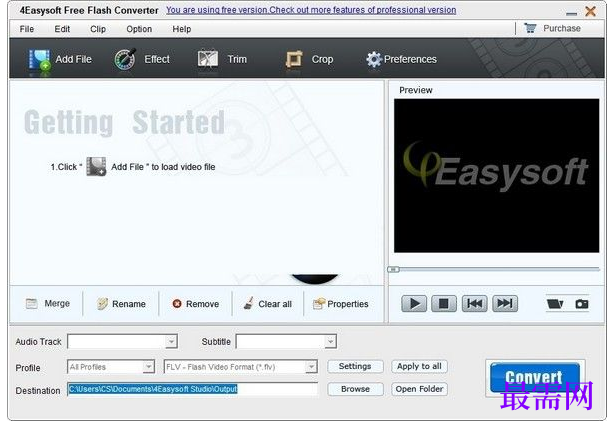Click the Add File icon in Getting Started
This screenshot has height=427, width=612.
click(x=96, y=167)
